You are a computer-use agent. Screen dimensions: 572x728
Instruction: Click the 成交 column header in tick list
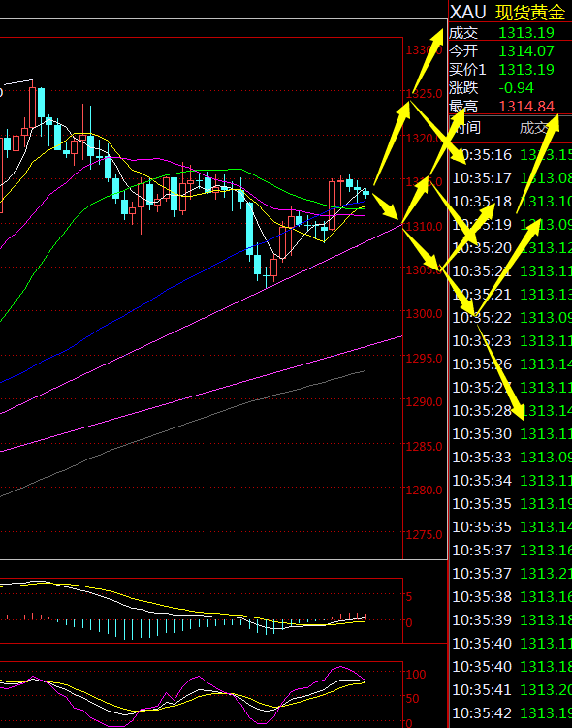click(534, 127)
